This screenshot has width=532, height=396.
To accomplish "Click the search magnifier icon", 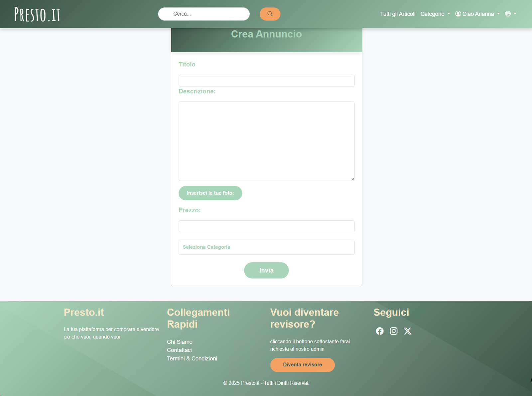I will pyautogui.click(x=270, y=14).
